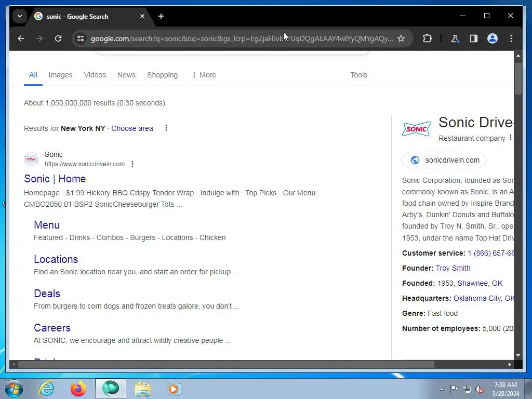
Task: Select the 'Genre: Fast food' text
Action: point(430,313)
